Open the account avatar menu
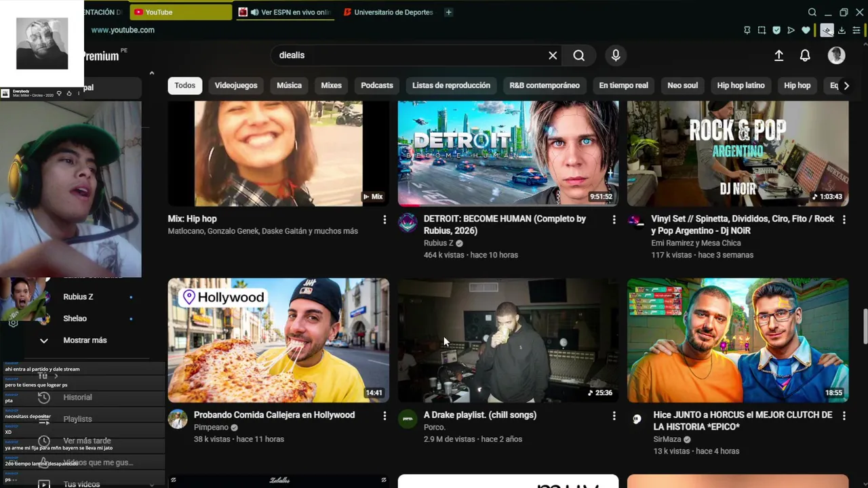Image resolution: width=868 pixels, height=488 pixels. point(836,56)
